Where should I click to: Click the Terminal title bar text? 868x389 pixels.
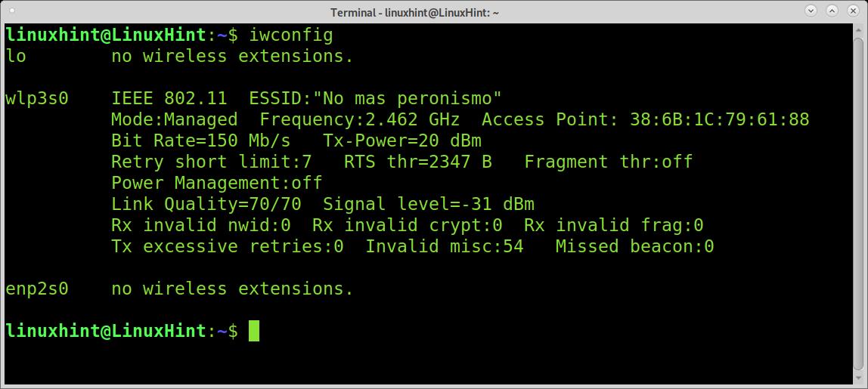414,11
